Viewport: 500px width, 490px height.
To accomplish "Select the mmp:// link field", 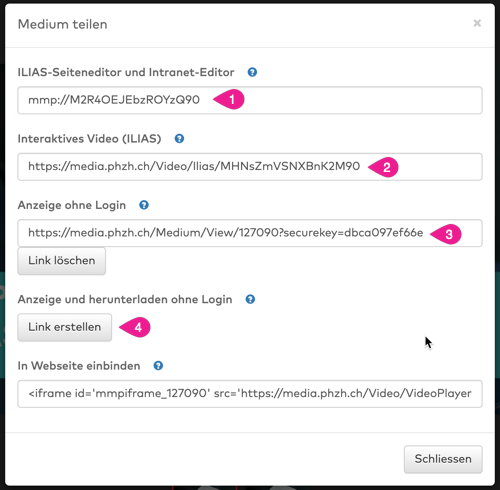I will coord(250,100).
